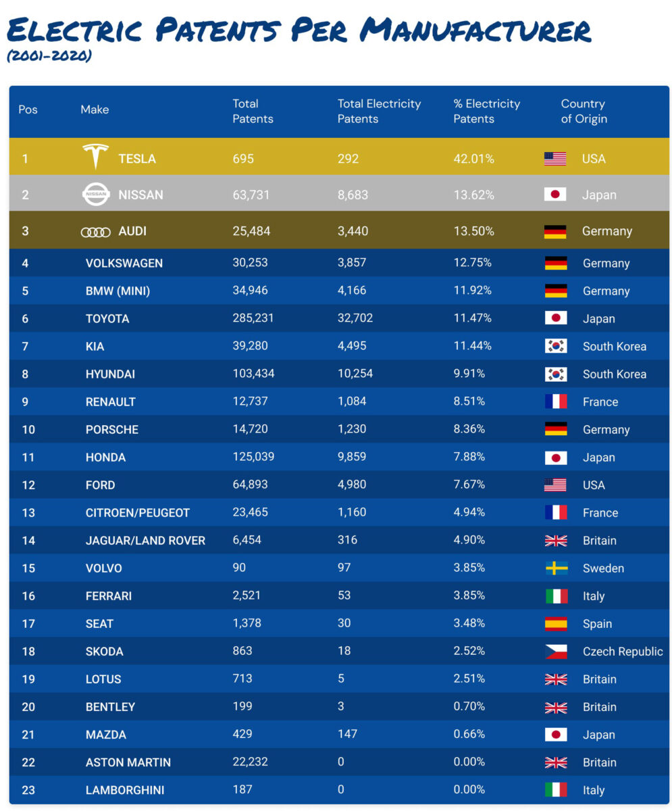Click the Electric Patents Per Manufacturer title
Viewport: 672px width, 811px height.
(299, 30)
